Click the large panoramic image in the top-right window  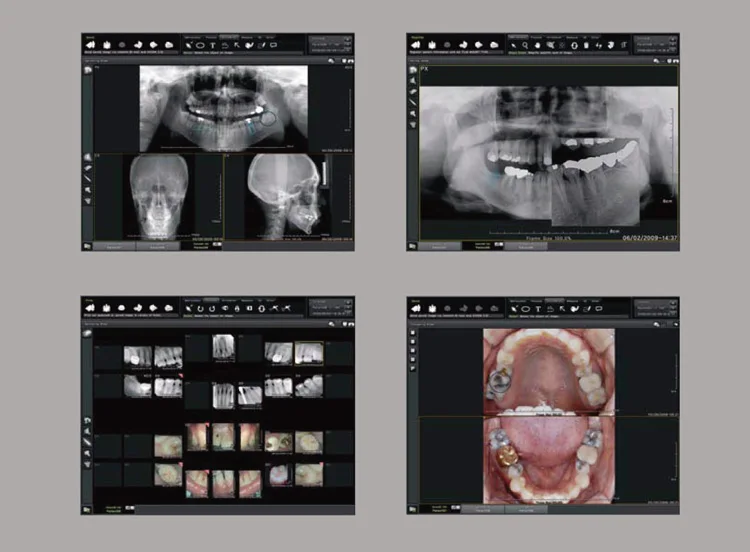(x=549, y=156)
